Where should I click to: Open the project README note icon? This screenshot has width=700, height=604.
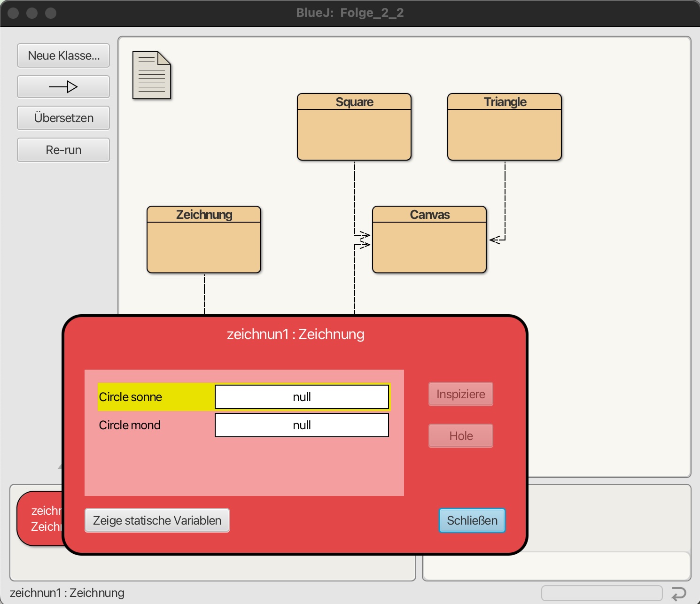coord(151,75)
